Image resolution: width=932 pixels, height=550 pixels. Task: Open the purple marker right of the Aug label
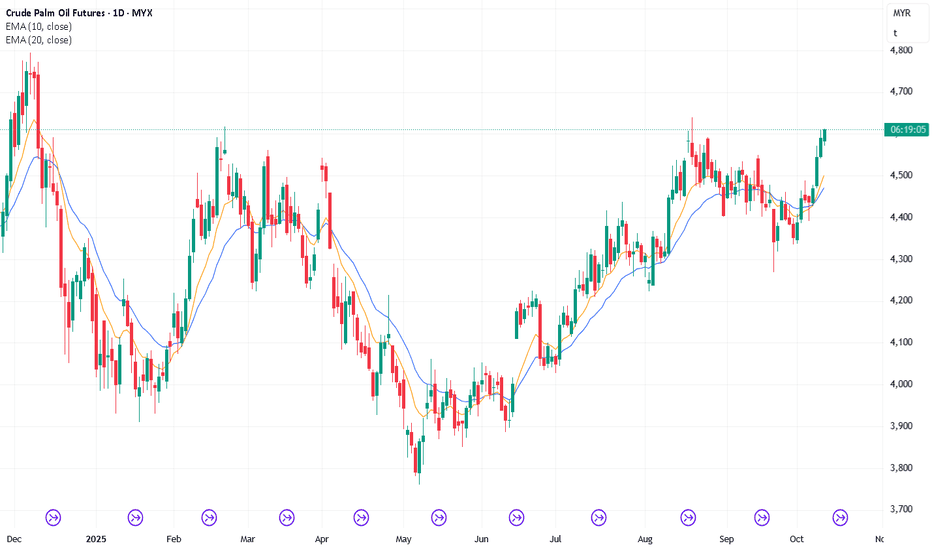point(688,517)
